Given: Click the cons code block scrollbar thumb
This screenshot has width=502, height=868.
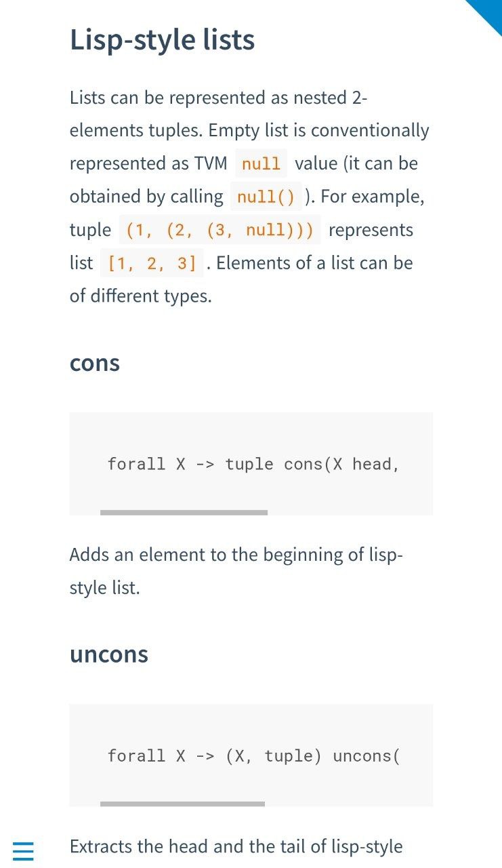Looking at the screenshot, I should 184,513.
